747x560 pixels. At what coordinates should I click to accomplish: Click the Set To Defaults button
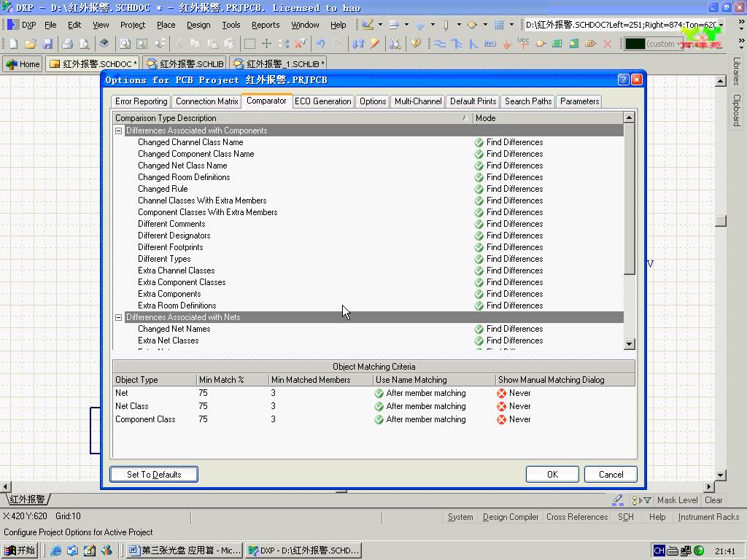[x=154, y=474]
